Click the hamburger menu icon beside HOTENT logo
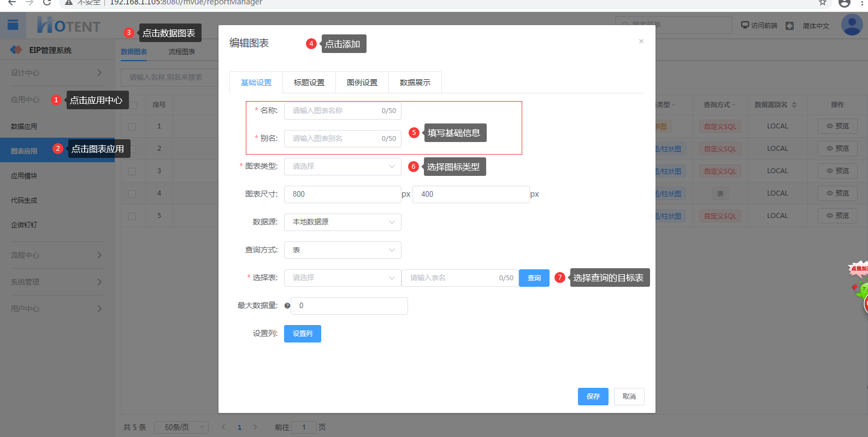Screen dimensions: 868x437 [13, 25]
